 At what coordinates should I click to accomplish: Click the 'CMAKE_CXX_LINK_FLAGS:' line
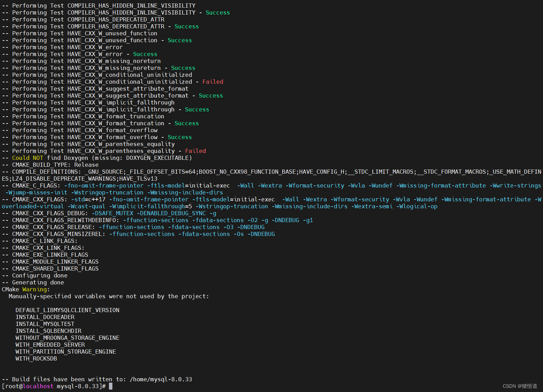48,248
